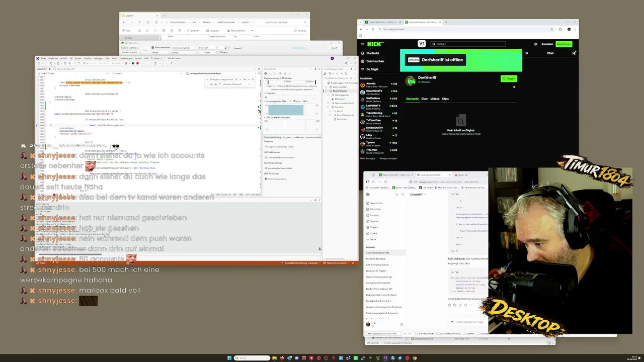Open the Hilfe menu in Visual Studio
Image resolution: width=644 pixels, height=362 pixels.
[x=146, y=58]
